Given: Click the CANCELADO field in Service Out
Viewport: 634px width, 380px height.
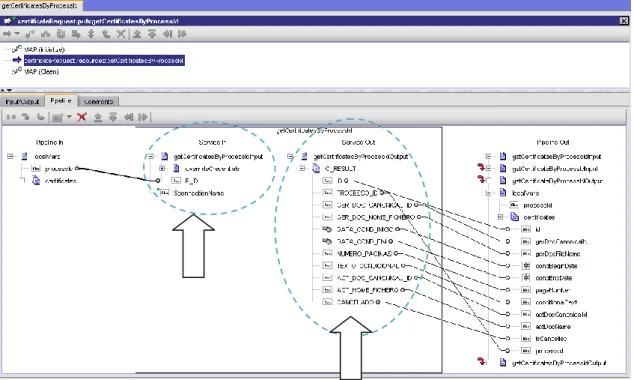Looking at the screenshot, I should [355, 302].
